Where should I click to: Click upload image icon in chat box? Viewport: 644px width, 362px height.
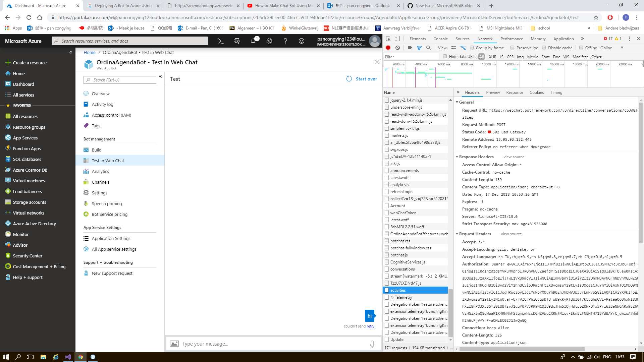click(x=174, y=344)
